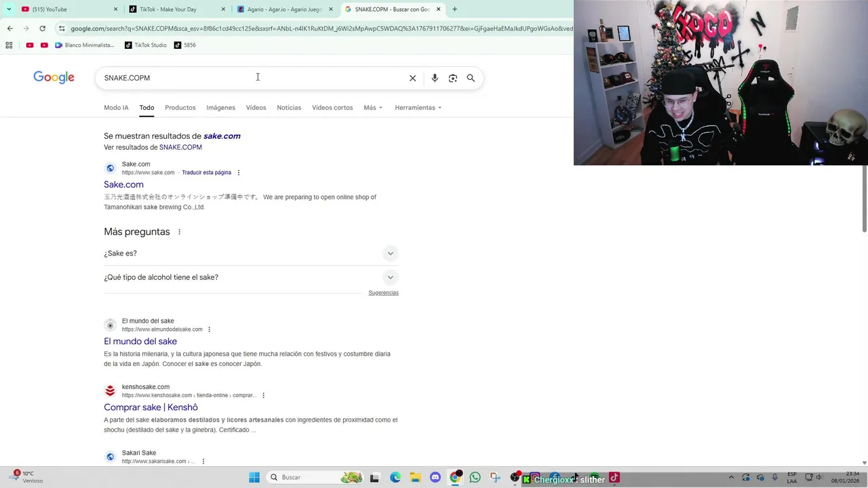This screenshot has height=488, width=868.
Task: Open the weather widget showing 10°C
Action: click(27, 477)
